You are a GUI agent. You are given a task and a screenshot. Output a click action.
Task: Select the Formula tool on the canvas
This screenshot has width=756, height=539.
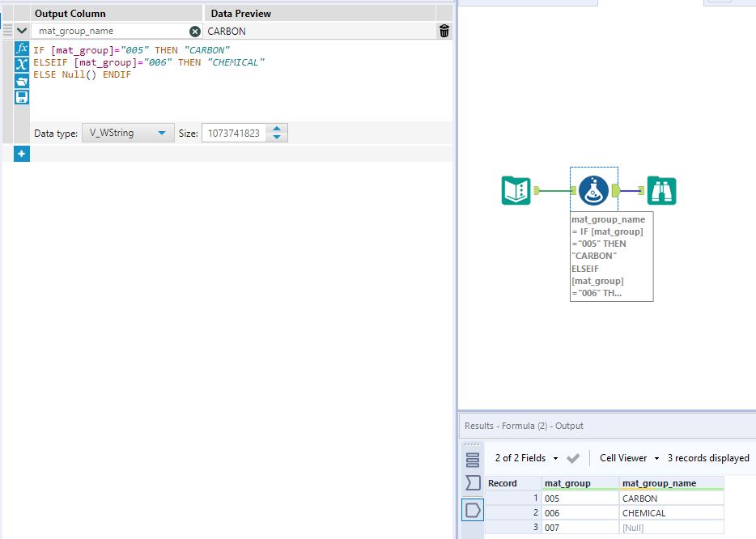click(x=593, y=190)
